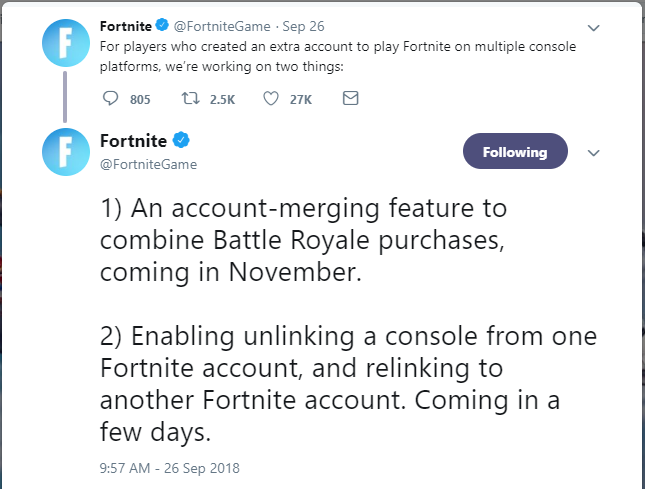Click the direct message envelope icon
The width and height of the screenshot is (645, 489).
(350, 98)
